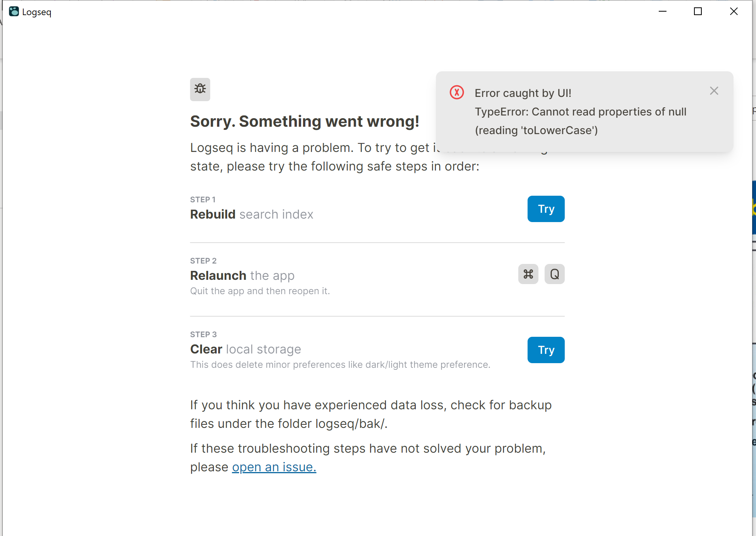Dismiss the 'Error caught by UI!' notification
The width and height of the screenshot is (756, 536).
coord(714,91)
